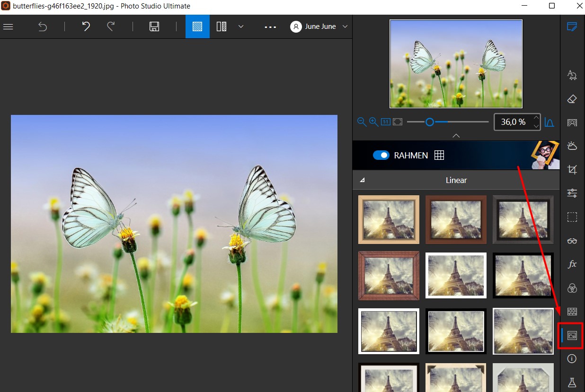Click the frame mascot banner image
Image resolution: width=585 pixels, height=392 pixels.
(x=544, y=155)
